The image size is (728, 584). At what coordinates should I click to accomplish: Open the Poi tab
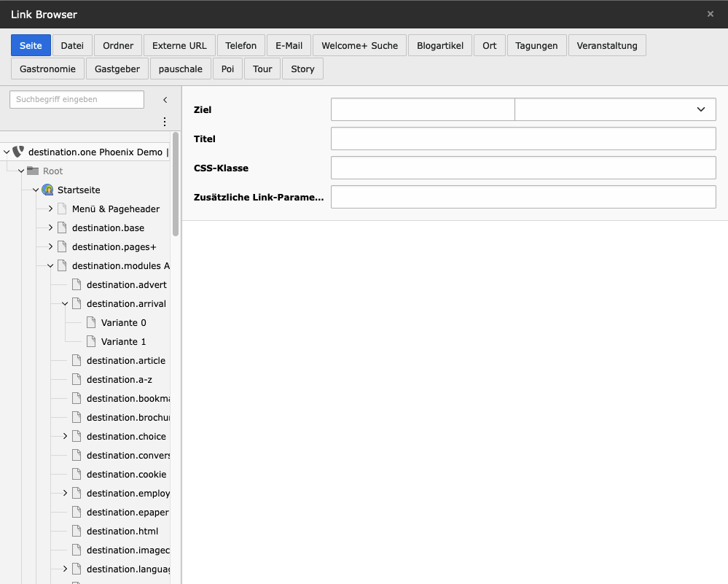227,69
